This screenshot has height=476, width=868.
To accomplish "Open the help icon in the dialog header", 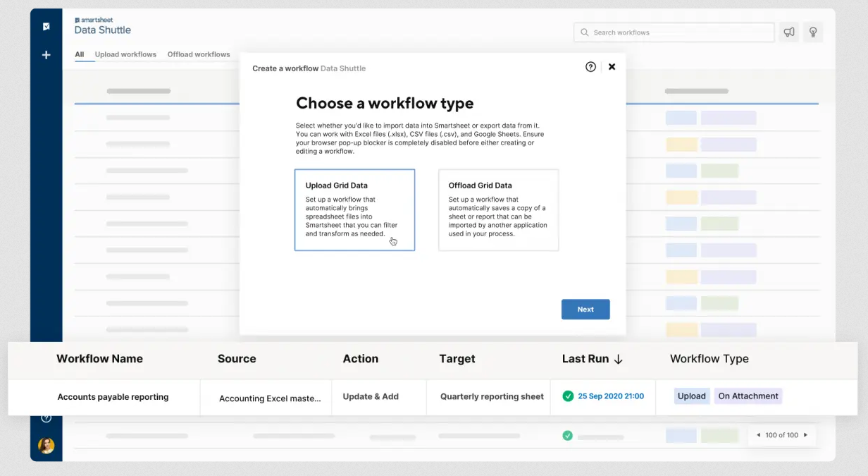I will click(x=590, y=67).
